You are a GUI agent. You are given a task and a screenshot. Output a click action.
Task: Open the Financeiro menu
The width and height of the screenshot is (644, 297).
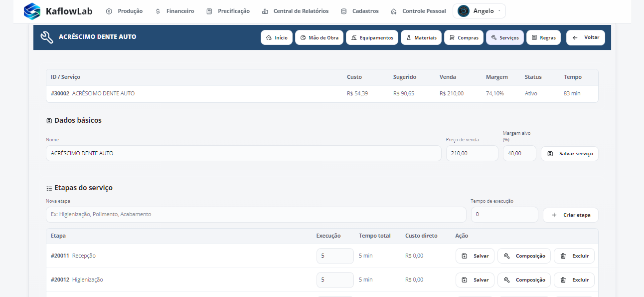174,11
